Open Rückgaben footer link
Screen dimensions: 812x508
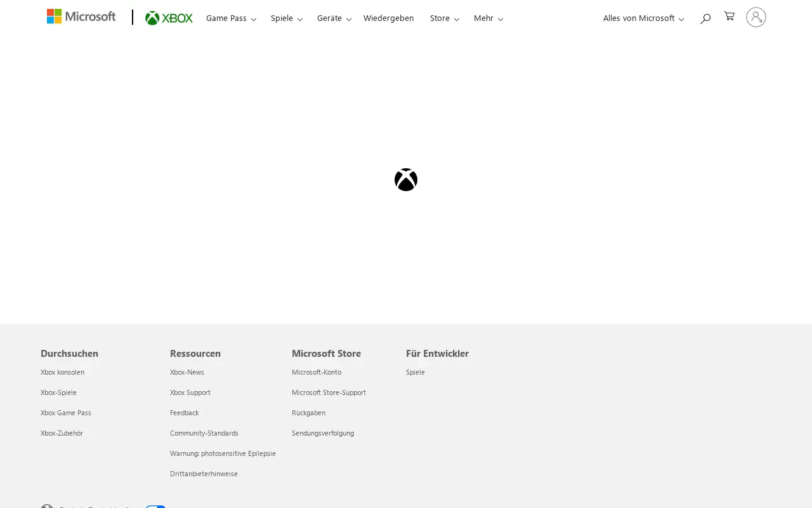(x=308, y=413)
